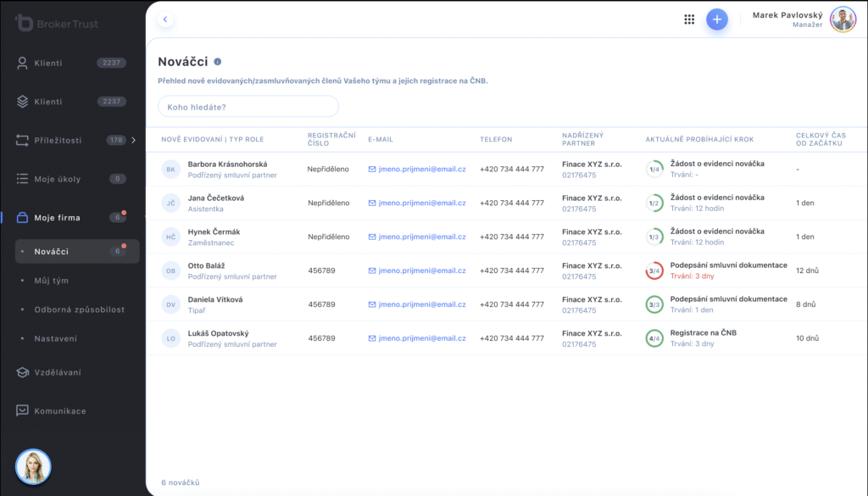Image resolution: width=868 pixels, height=496 pixels.
Task: Click the 3/4 progress ring for Otto Baláž
Action: [x=654, y=270]
